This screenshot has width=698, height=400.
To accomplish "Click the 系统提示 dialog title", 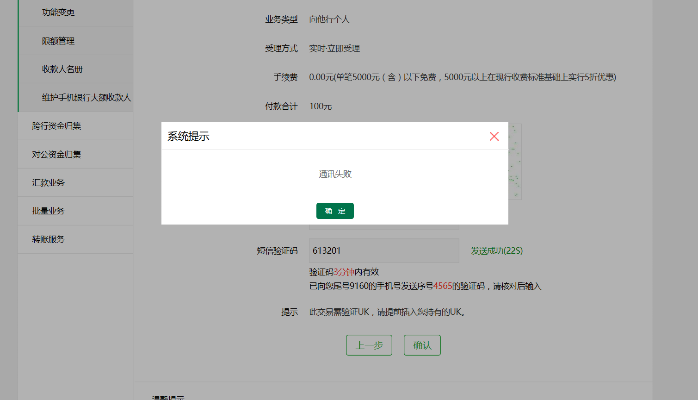I will tap(188, 136).
